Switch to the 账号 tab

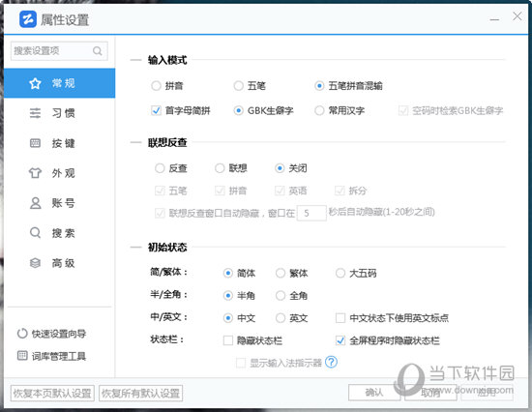tap(60, 203)
